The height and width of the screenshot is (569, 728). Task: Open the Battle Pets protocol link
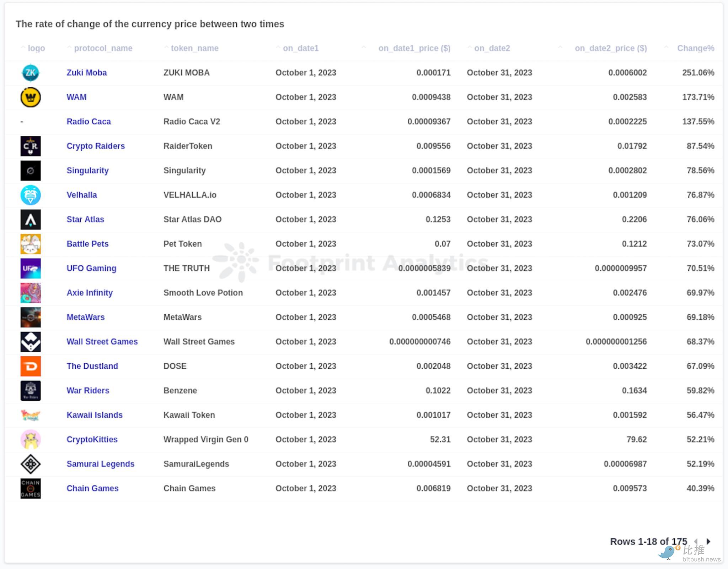(x=87, y=244)
